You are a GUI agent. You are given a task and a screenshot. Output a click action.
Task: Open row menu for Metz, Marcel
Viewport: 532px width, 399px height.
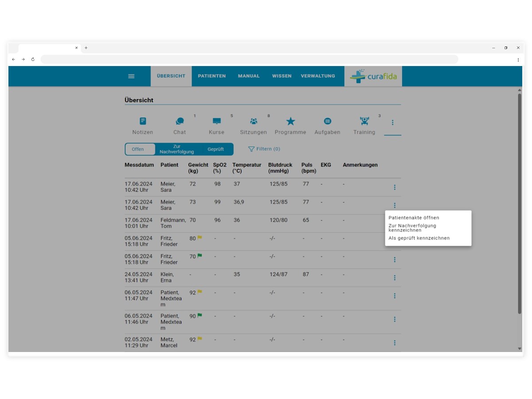pyautogui.click(x=395, y=343)
